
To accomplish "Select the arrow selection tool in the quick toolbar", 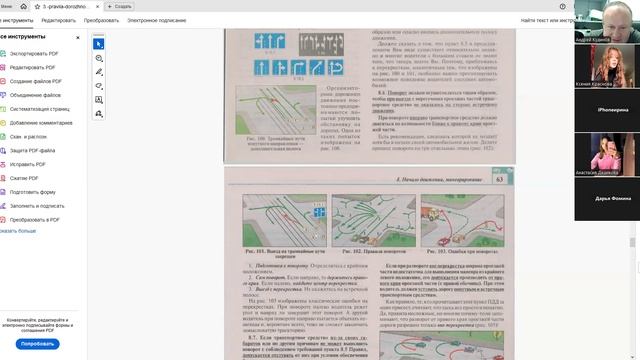I will 98,44.
